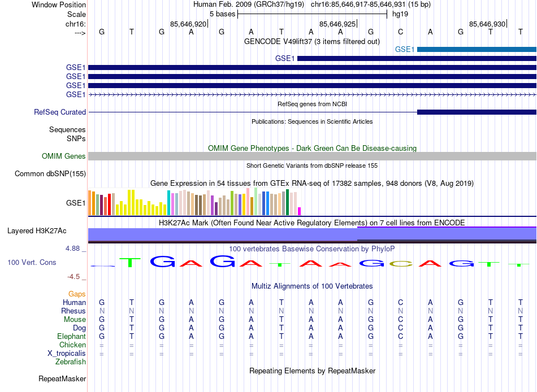Click the tall green T in the PhyloP logo

130,262
